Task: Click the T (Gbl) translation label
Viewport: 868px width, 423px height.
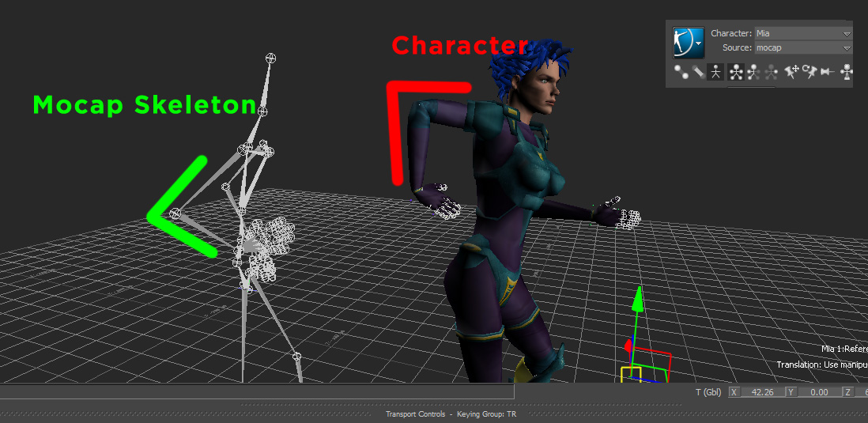Action: pyautogui.click(x=708, y=392)
